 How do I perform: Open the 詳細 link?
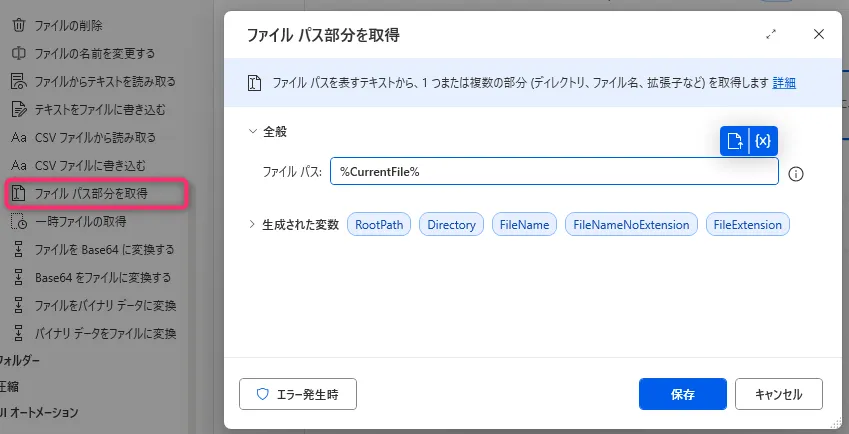(x=784, y=82)
